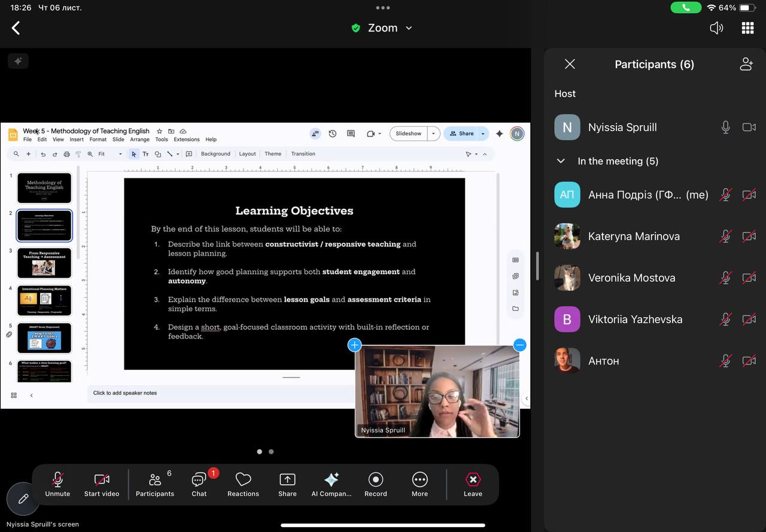Image resolution: width=766 pixels, height=532 pixels.
Task: Open the More options menu
Action: tap(420, 480)
